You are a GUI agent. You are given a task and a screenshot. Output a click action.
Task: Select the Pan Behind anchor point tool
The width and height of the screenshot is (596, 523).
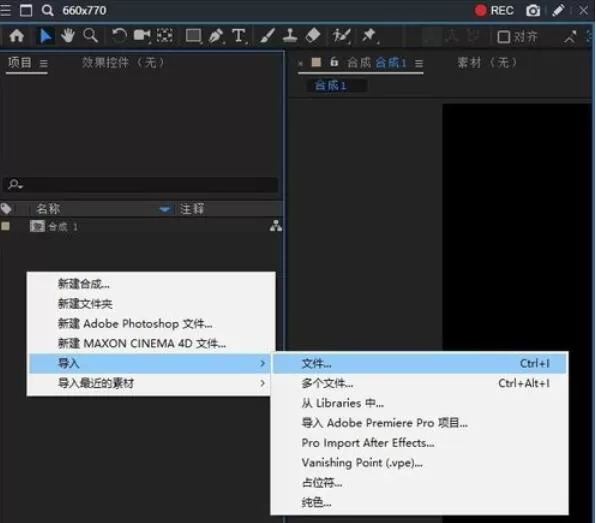click(165, 36)
